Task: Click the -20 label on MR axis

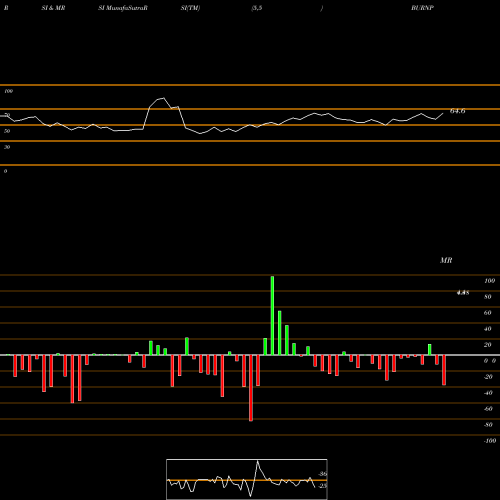Action: tap(488, 377)
